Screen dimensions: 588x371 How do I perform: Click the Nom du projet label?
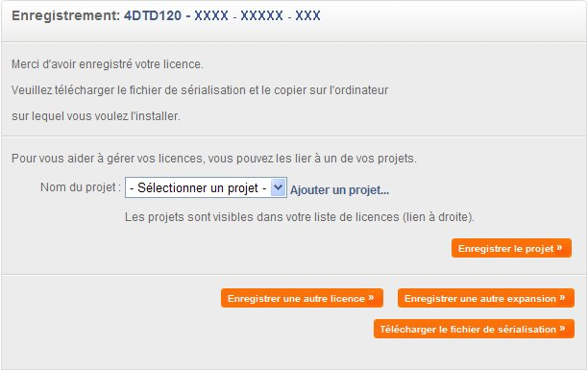tap(81, 186)
